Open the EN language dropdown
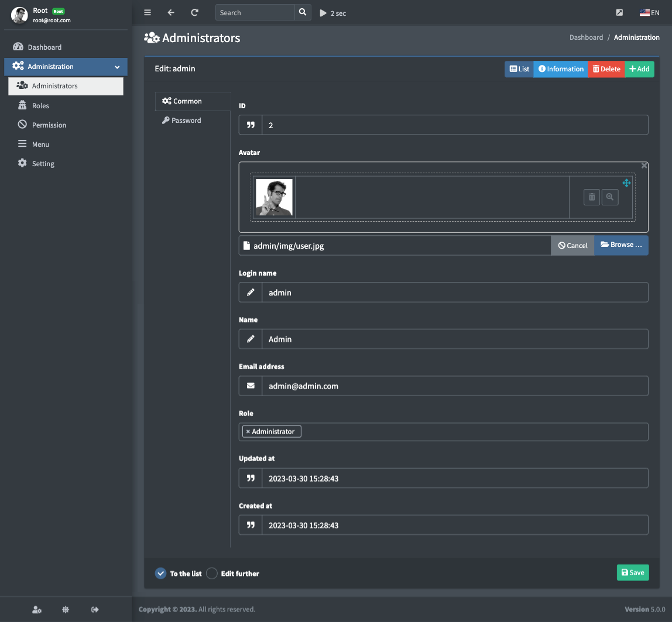The width and height of the screenshot is (672, 622). click(649, 13)
